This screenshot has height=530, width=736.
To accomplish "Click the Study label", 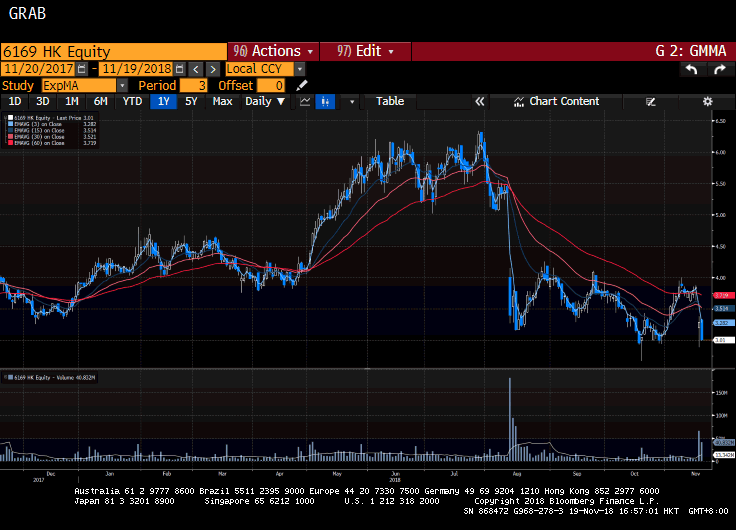I will (x=18, y=85).
